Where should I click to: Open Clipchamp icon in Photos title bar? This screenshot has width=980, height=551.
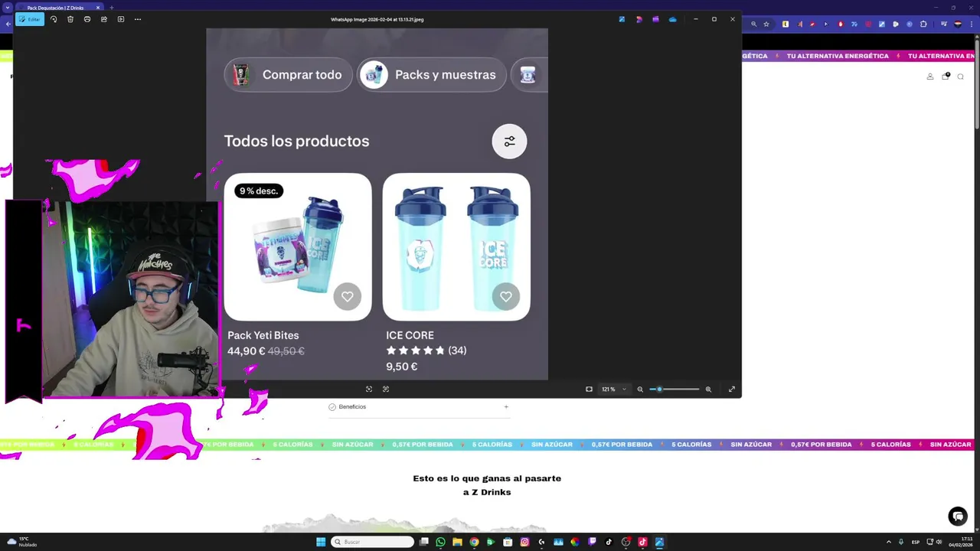click(655, 19)
